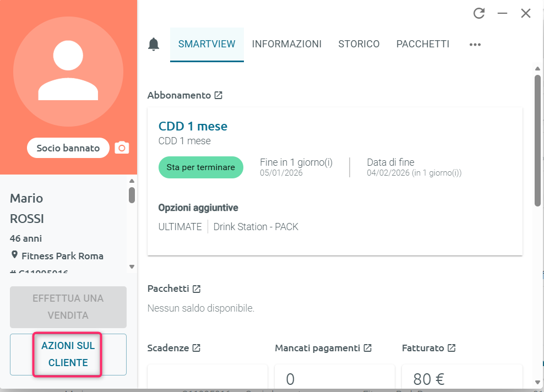
Task: Switch to the SMARTVIEW tab
Action: click(x=207, y=45)
